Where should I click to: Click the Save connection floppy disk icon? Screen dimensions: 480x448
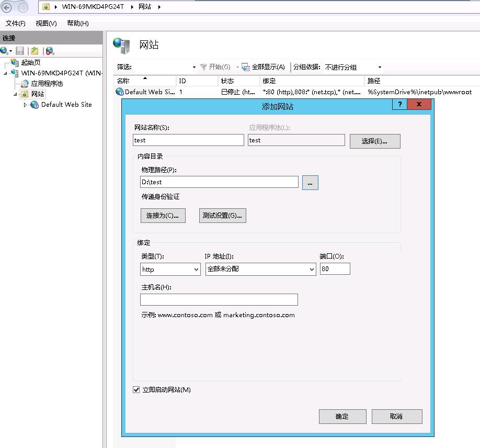click(19, 51)
